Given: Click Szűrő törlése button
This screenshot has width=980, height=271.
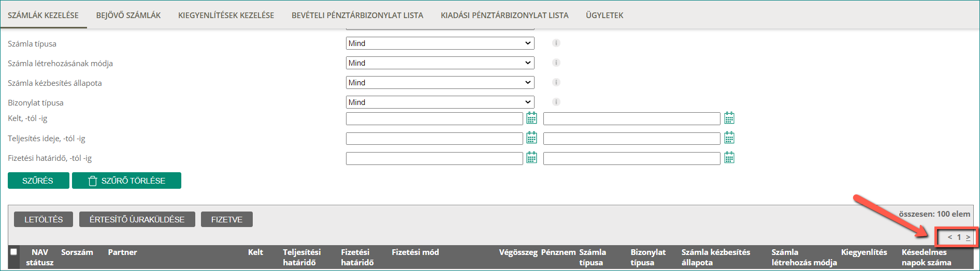Looking at the screenshot, I should point(126,180).
